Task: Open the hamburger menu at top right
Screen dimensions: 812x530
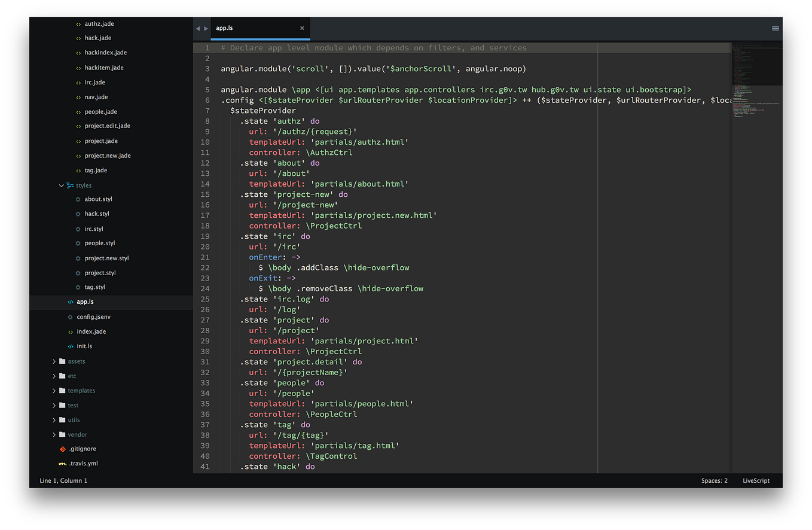Action: point(775,28)
